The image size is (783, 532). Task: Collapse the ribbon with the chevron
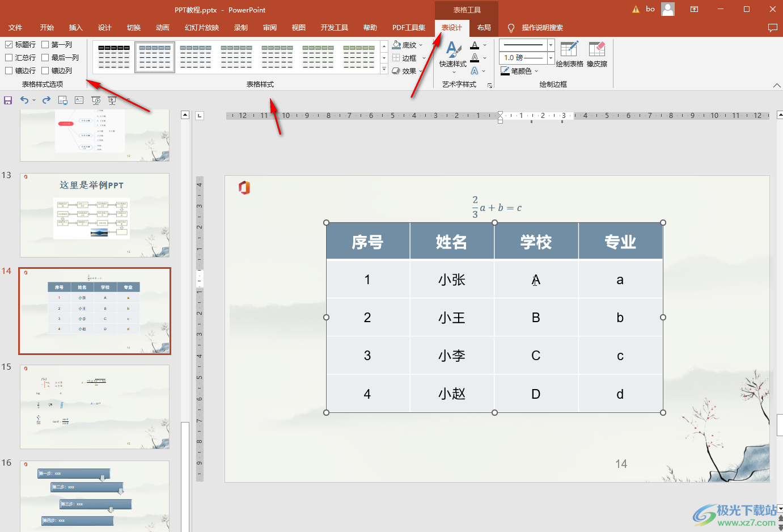(x=777, y=86)
